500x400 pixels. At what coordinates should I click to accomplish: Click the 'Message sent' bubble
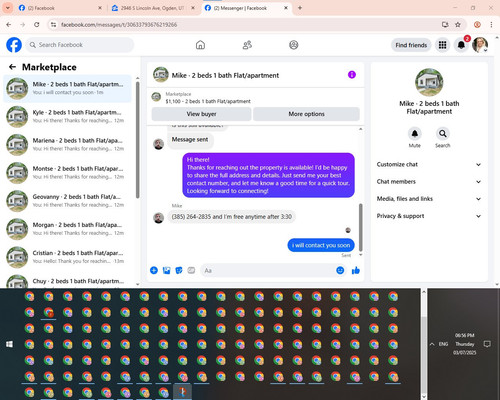point(190,140)
